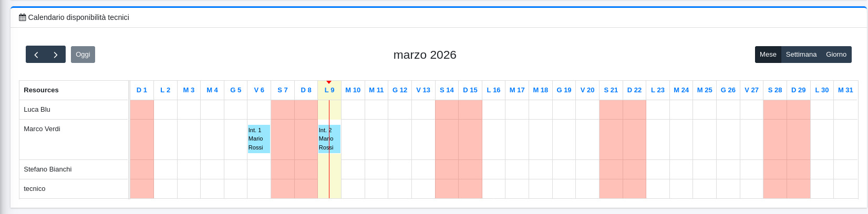
Task: Select Luca Blu resource row
Action: pos(37,110)
